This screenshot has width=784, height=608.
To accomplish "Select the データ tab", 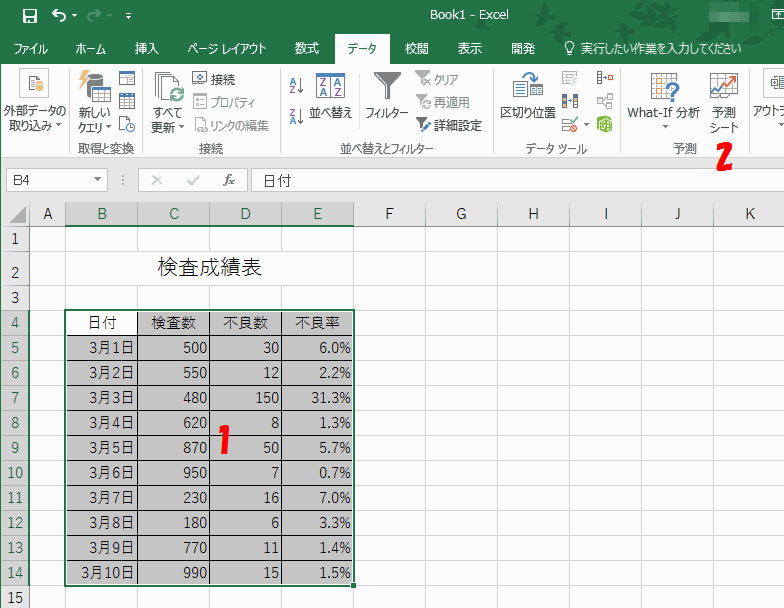I will point(362,48).
